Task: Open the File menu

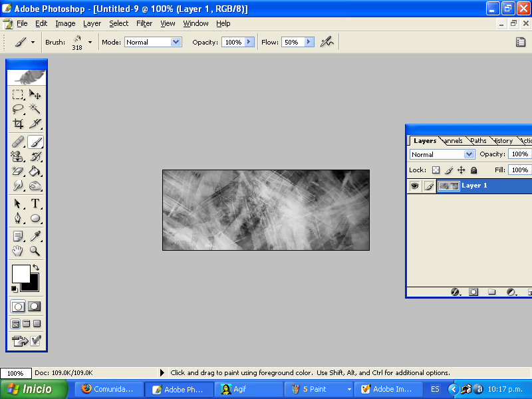Action: click(x=22, y=23)
